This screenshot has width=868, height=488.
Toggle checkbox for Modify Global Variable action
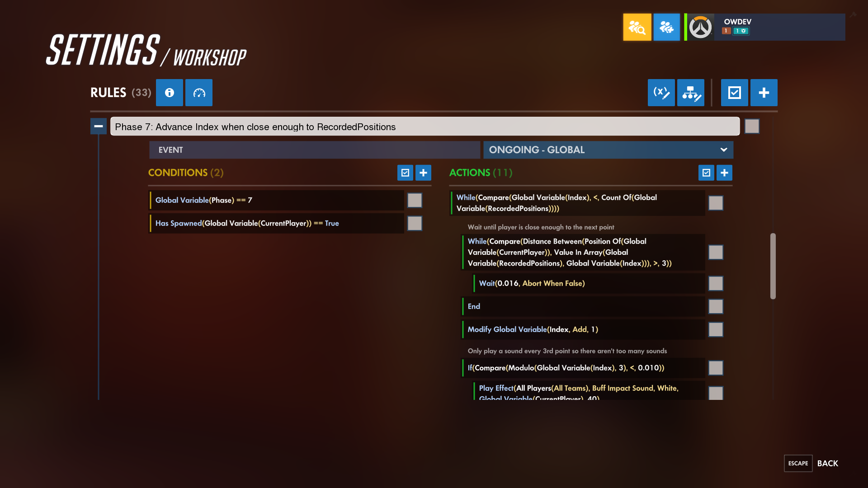pyautogui.click(x=716, y=329)
